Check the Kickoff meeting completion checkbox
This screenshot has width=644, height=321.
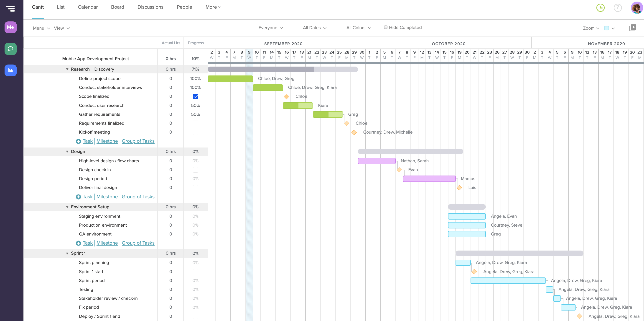196,132
